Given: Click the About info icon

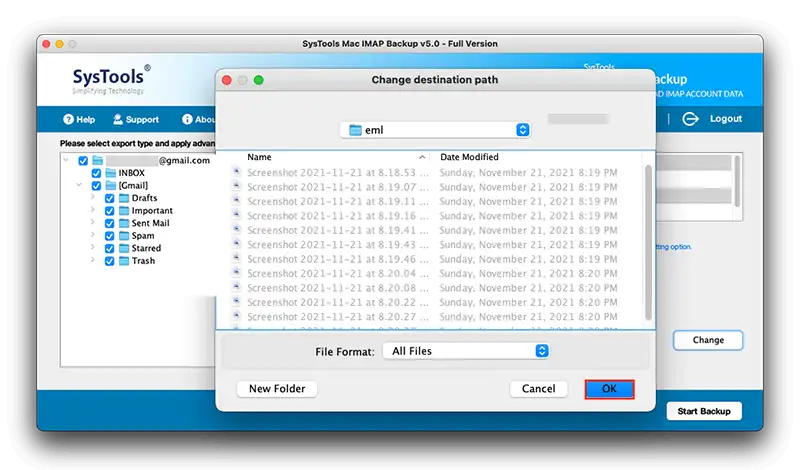Looking at the screenshot, I should click(187, 119).
